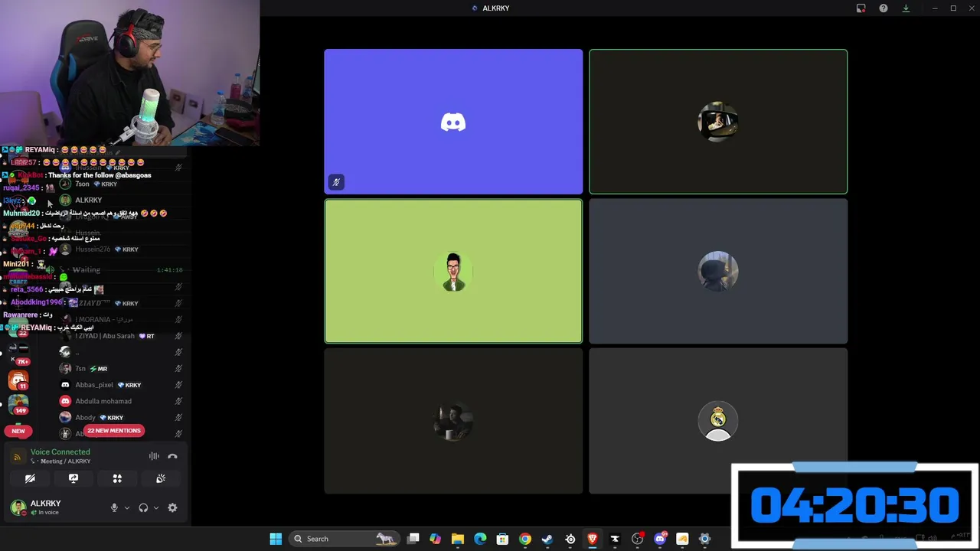This screenshot has height=551, width=980.
Task: Open microphone input options arrow
Action: (127, 507)
